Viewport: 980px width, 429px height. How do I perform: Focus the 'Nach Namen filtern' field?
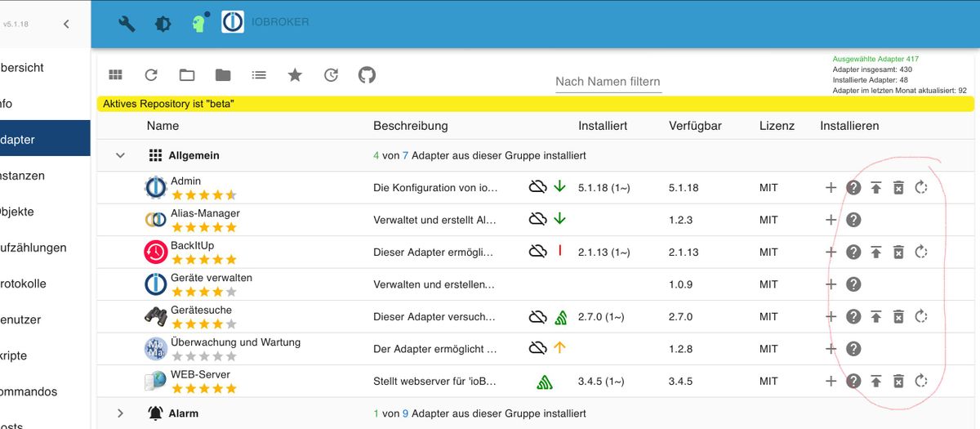(608, 82)
